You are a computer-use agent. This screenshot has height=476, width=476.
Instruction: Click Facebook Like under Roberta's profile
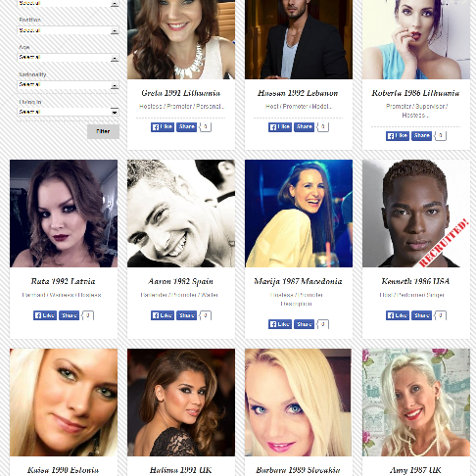(x=398, y=135)
